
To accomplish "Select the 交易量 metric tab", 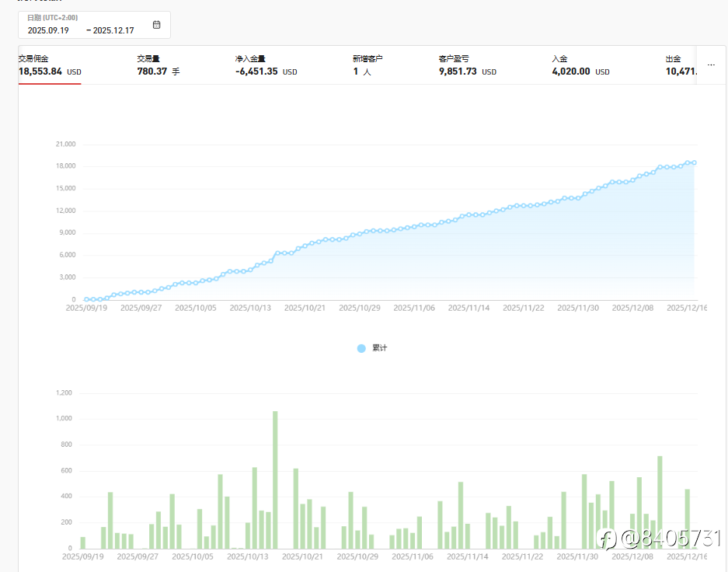I will point(158,65).
